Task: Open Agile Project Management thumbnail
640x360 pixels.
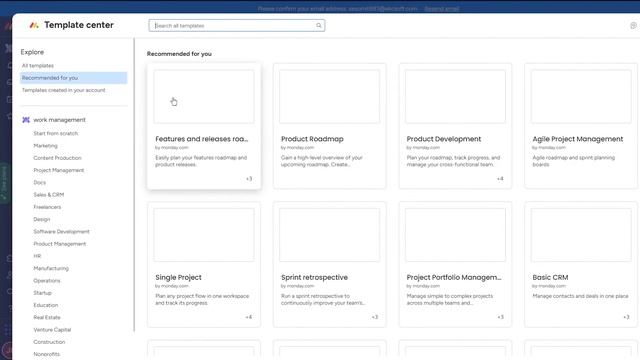Action: 581,96
